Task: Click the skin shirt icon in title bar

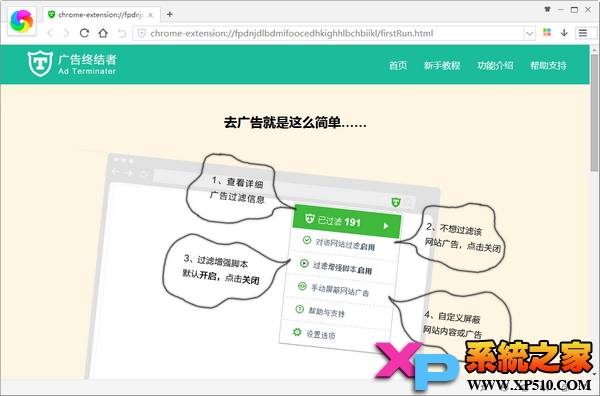Action: 547,10
